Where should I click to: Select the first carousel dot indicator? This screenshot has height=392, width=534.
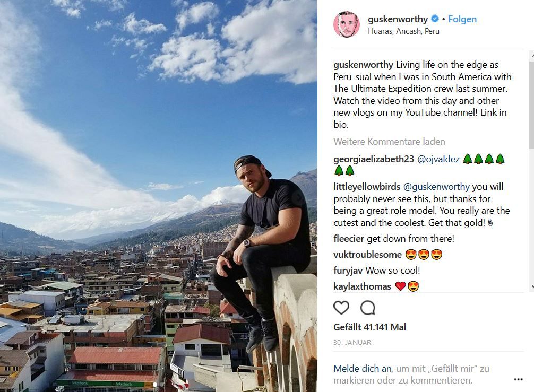155,385
